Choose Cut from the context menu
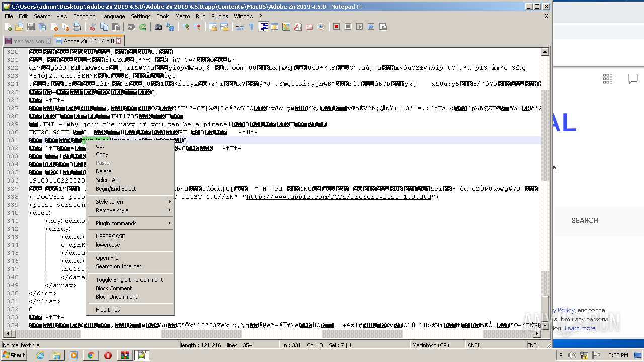This screenshot has height=362, width=644. 131,146
